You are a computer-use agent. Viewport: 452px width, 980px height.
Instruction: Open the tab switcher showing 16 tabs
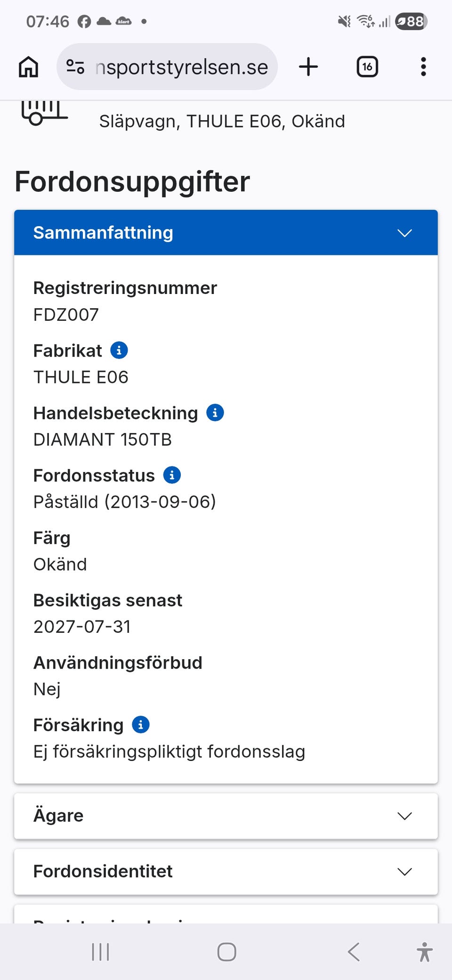pyautogui.click(x=367, y=67)
